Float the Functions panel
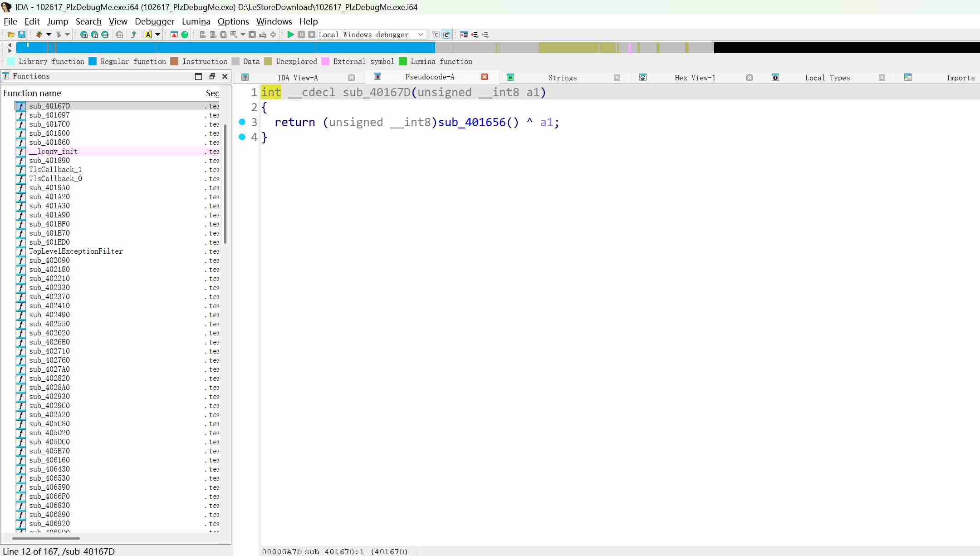Image resolution: width=980 pixels, height=556 pixels. point(212,76)
